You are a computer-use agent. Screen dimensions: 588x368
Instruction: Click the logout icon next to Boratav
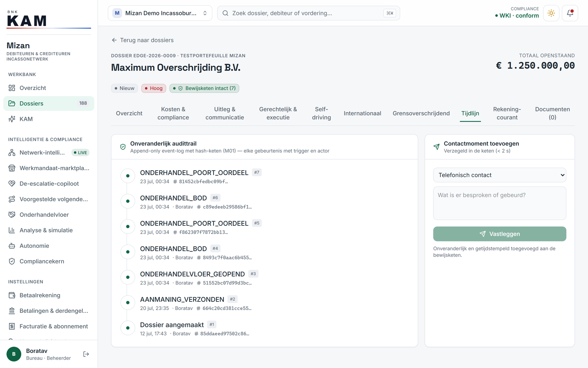click(86, 354)
